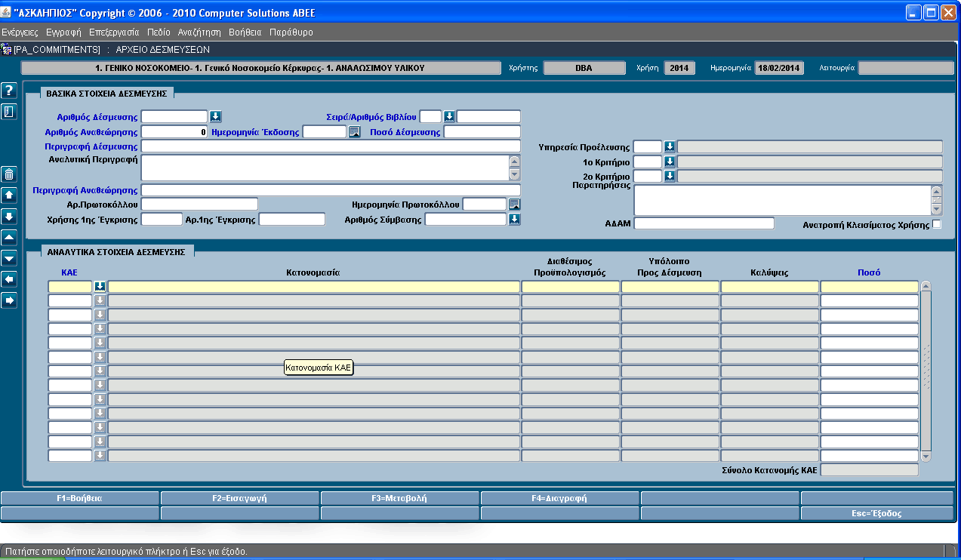The image size is (961, 560).
Task: Open the Αναζήτηση menu
Action: pyautogui.click(x=199, y=32)
